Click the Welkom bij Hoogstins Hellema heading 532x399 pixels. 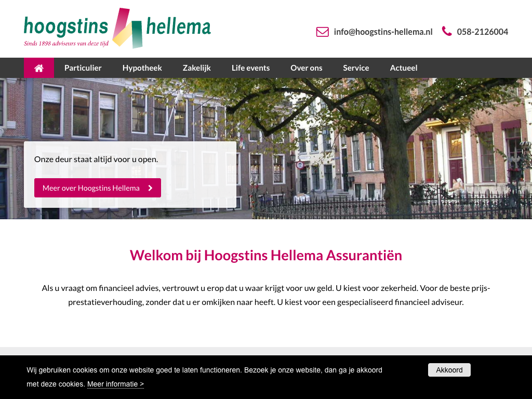click(266, 256)
